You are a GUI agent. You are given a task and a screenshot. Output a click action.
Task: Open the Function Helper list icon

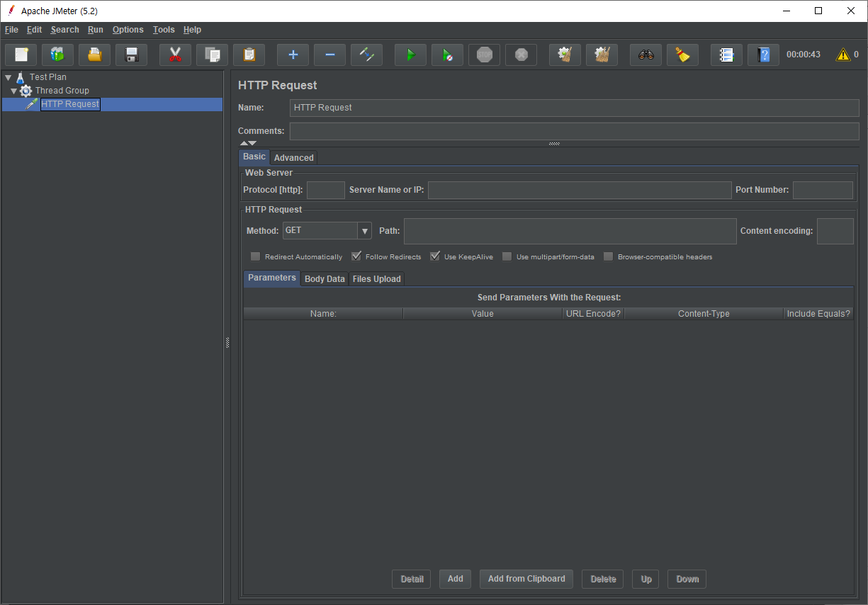727,55
